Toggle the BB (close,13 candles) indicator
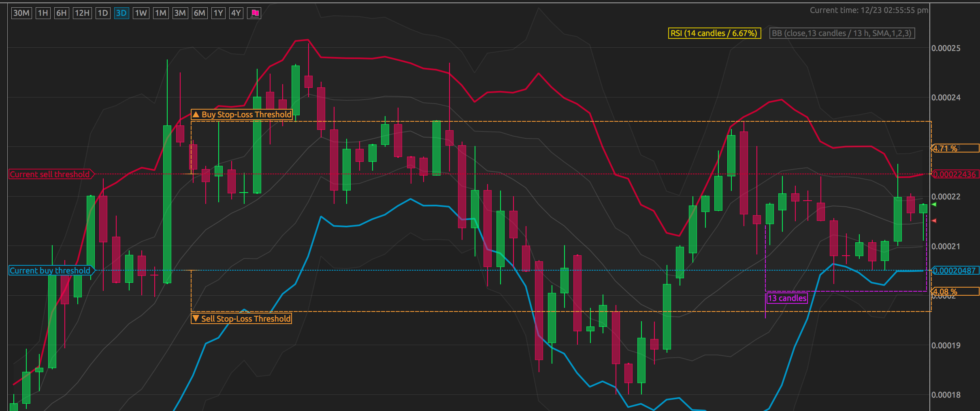Screen dimensions: 980x411 [x=842, y=33]
